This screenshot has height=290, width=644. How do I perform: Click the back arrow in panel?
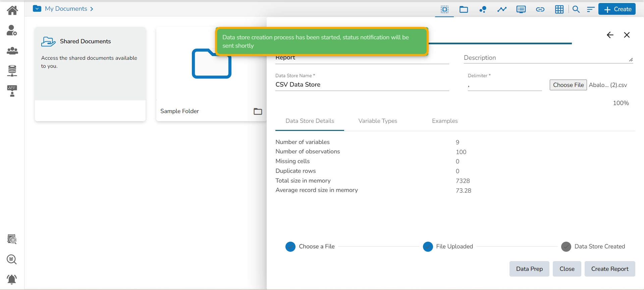click(x=610, y=35)
